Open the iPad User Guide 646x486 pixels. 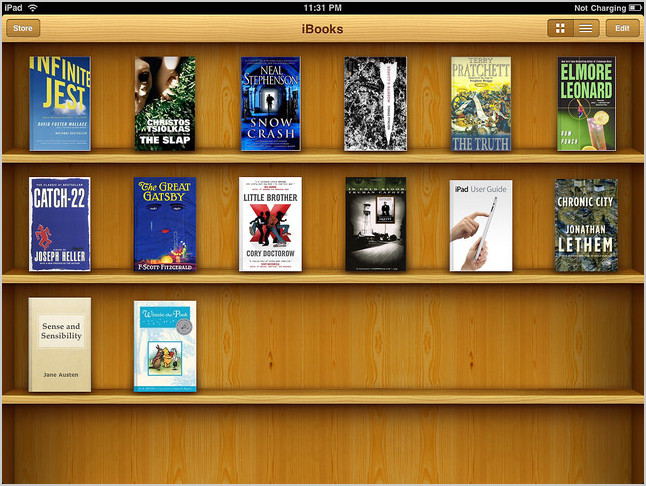pos(481,226)
